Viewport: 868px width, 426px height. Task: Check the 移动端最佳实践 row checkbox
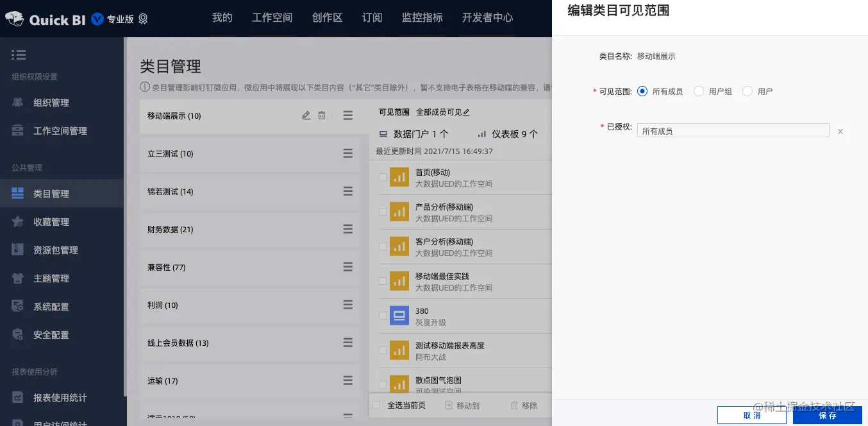coord(383,281)
